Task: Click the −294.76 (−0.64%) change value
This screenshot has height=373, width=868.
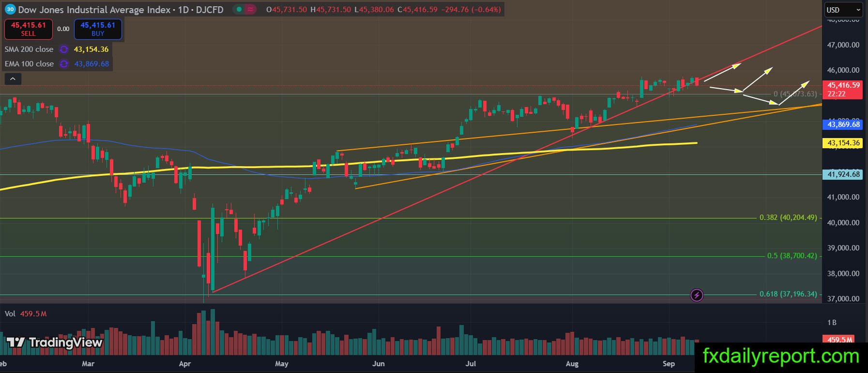Action: pos(470,9)
